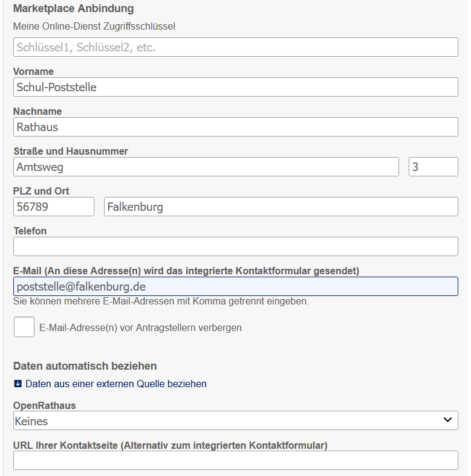
Task: Click the chevron arrow of OpenRathaus dropdown
Action: (x=447, y=420)
